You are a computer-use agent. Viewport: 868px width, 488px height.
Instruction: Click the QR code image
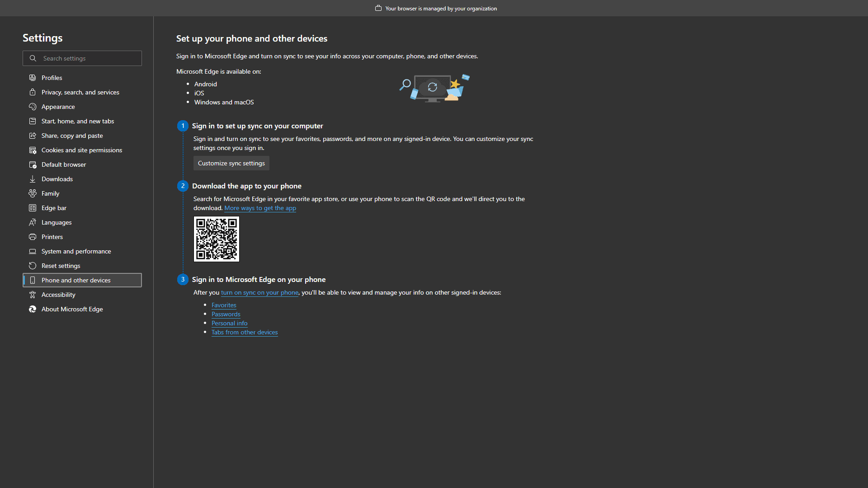[x=217, y=239]
